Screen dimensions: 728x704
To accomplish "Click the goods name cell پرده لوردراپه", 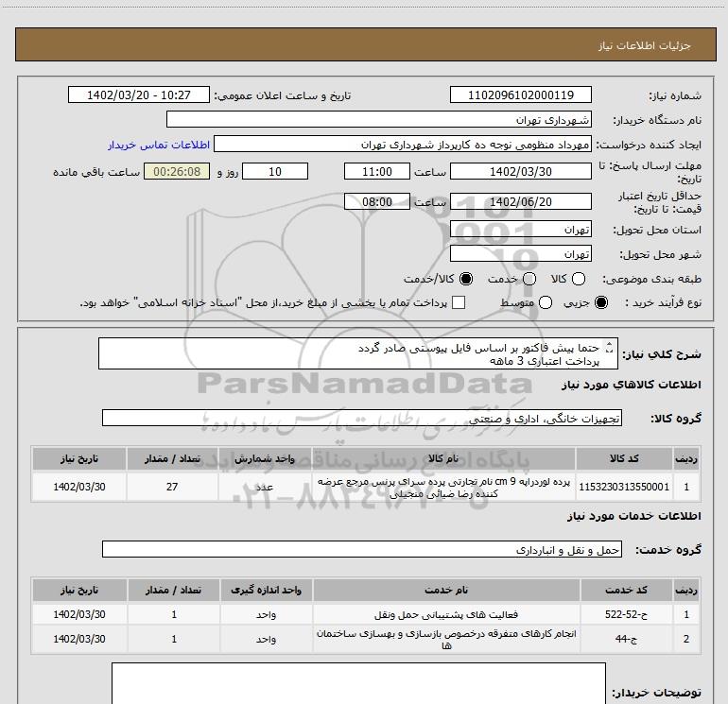I will tap(443, 487).
